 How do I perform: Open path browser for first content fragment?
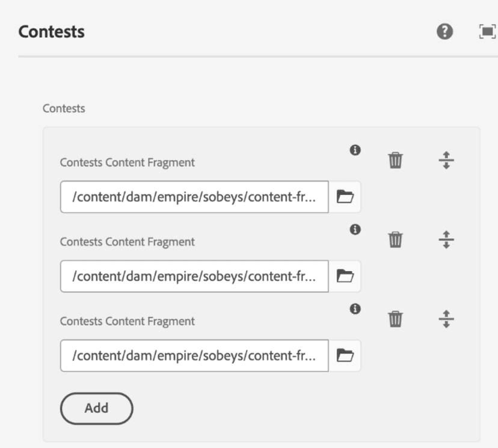(345, 197)
